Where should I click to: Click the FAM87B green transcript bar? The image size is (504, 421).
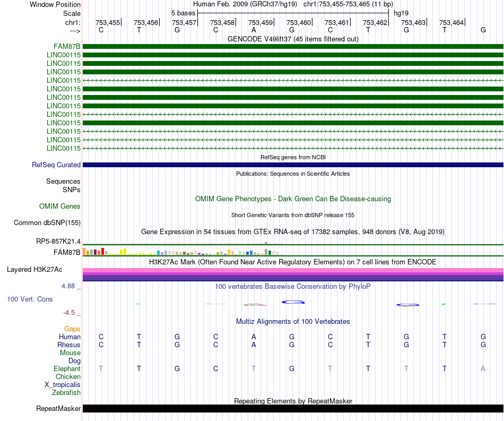pos(293,47)
